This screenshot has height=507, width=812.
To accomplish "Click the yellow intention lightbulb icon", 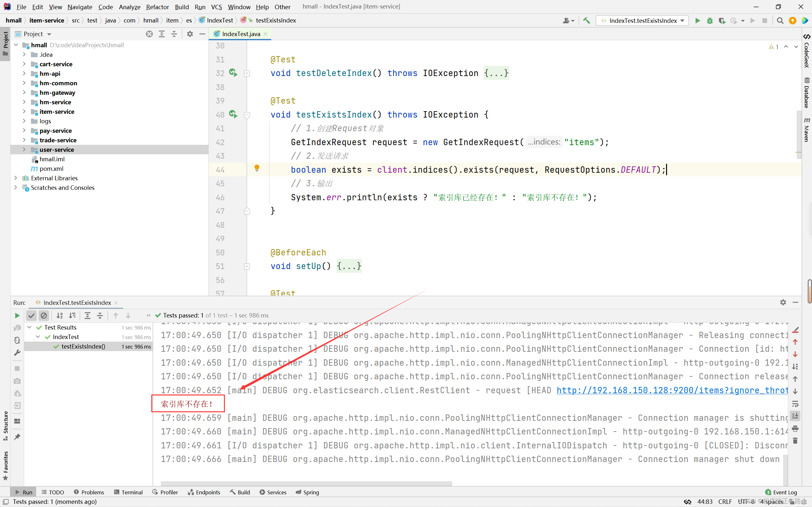I will (x=257, y=168).
